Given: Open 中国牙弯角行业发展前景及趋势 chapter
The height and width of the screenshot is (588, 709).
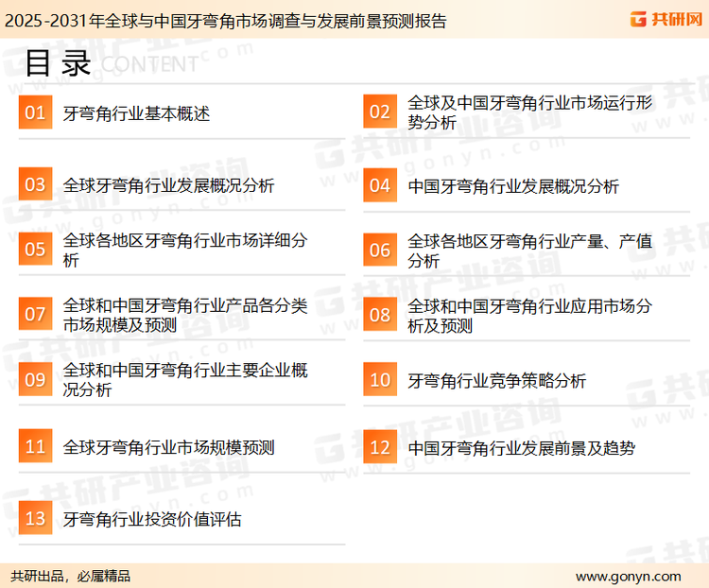Looking at the screenshot, I should click(x=521, y=448).
